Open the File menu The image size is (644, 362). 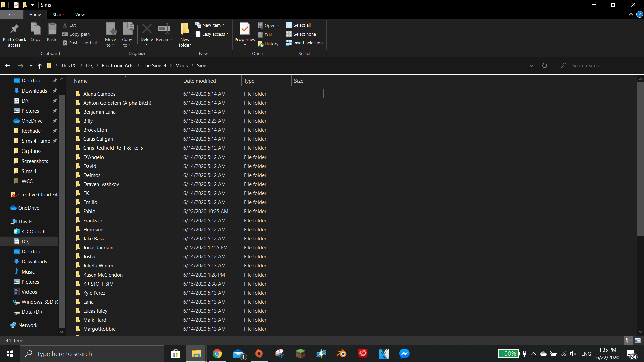pos(12,14)
